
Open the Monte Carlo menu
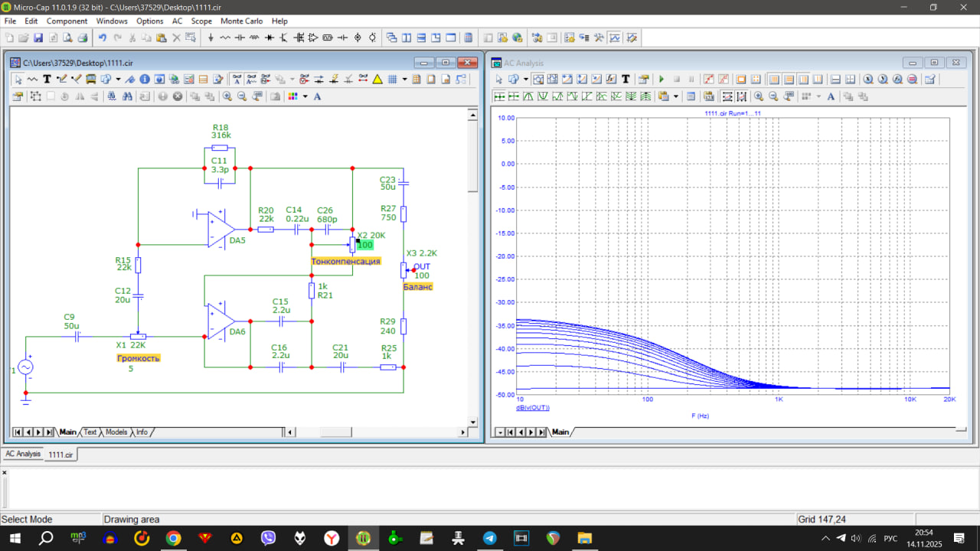pos(241,21)
